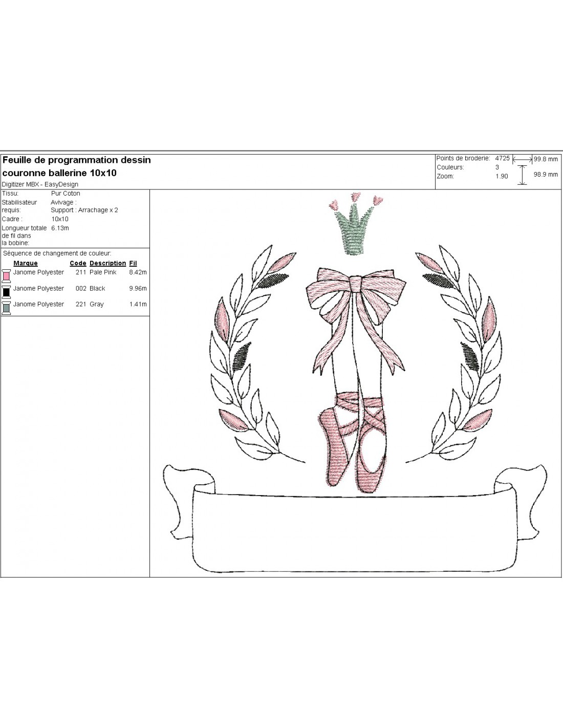The image size is (563, 728).
Task: Select the right laurel branch
Action: click(x=463, y=358)
